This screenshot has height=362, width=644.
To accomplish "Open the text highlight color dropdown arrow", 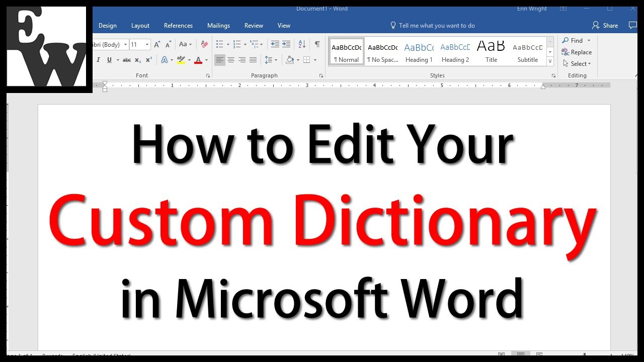I will coord(189,60).
